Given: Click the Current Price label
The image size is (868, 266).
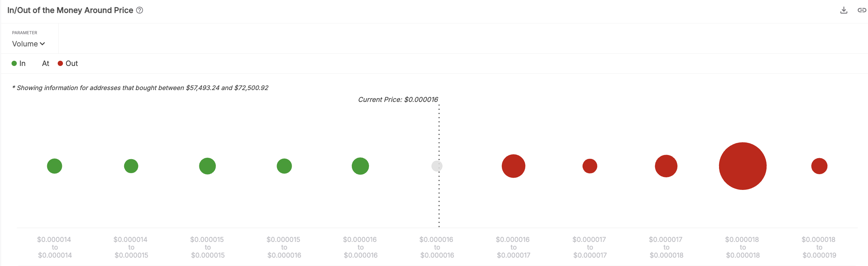Looking at the screenshot, I should pos(398,99).
